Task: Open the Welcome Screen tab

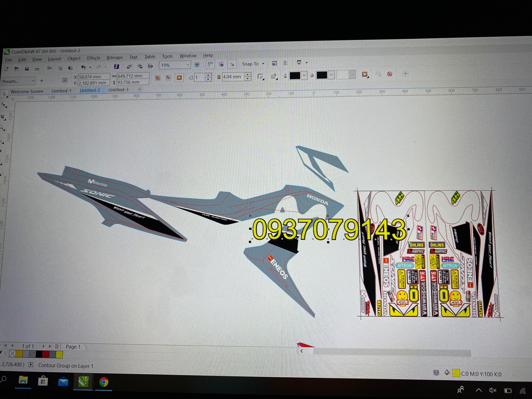Action: [27, 91]
